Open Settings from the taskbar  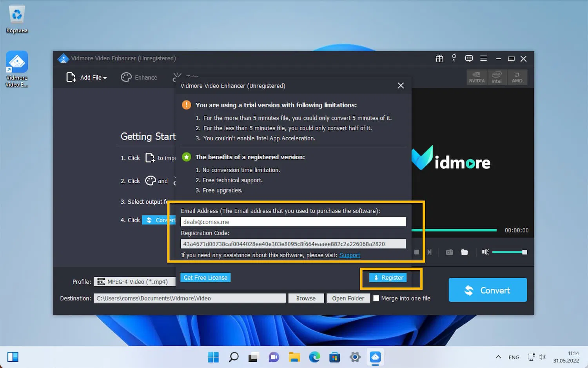[x=355, y=357]
